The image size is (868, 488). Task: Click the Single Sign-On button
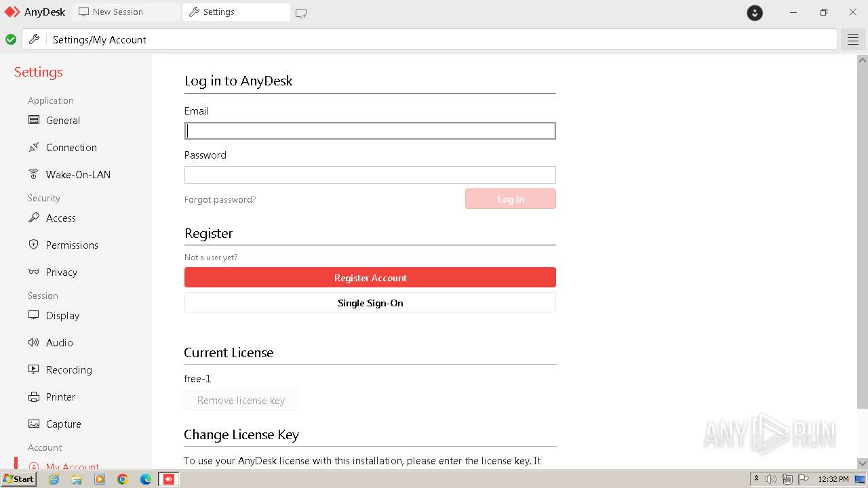(370, 302)
